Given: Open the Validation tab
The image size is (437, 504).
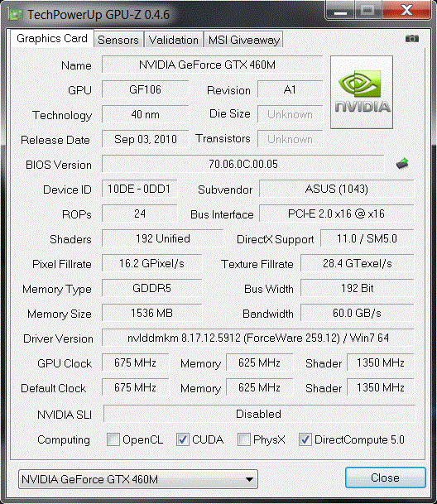Looking at the screenshot, I should [173, 40].
